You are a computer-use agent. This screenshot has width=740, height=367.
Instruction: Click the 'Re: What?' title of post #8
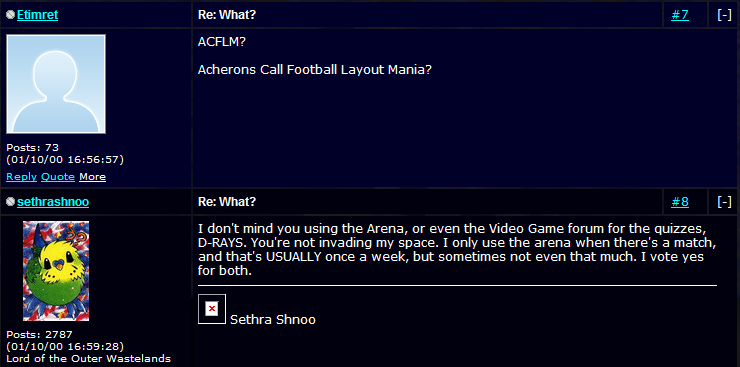tap(227, 202)
